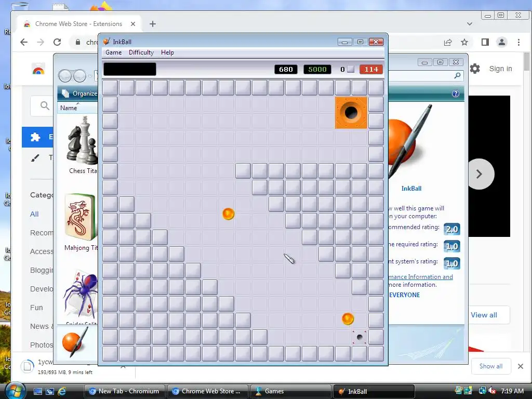The height and width of the screenshot is (399, 532).
Task: Open the Games window help icon
Action: click(455, 94)
